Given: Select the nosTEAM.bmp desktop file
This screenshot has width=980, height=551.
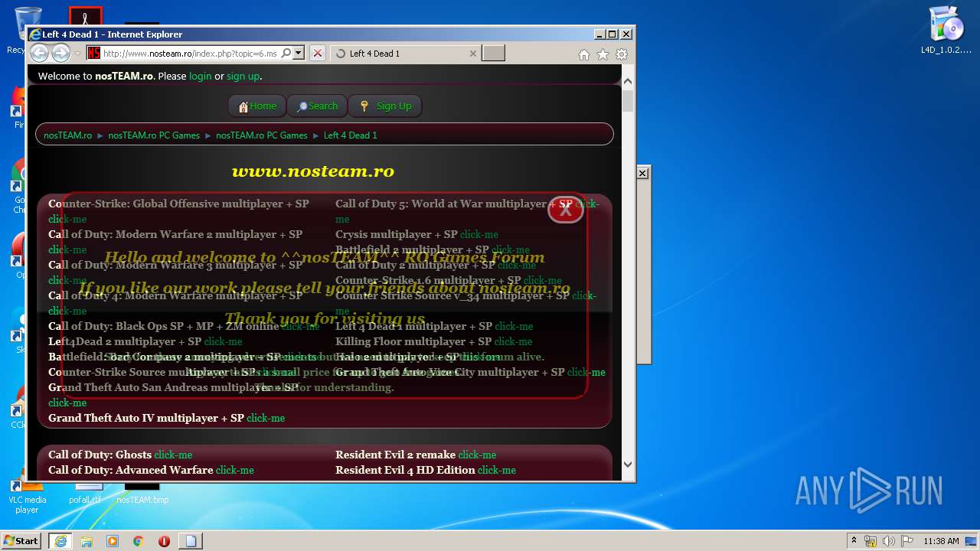Looking at the screenshot, I should pyautogui.click(x=142, y=494).
